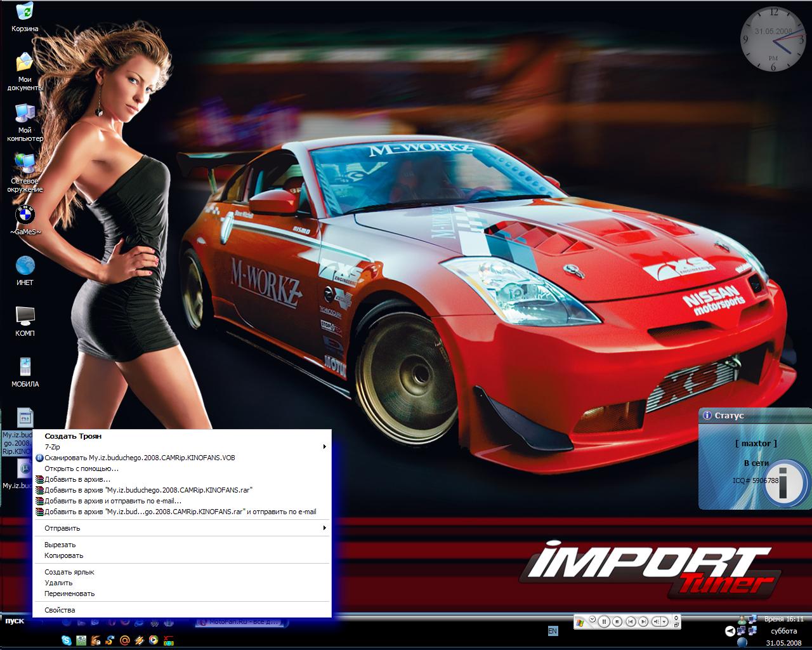Select Добавить в архив... menu entry

182,479
